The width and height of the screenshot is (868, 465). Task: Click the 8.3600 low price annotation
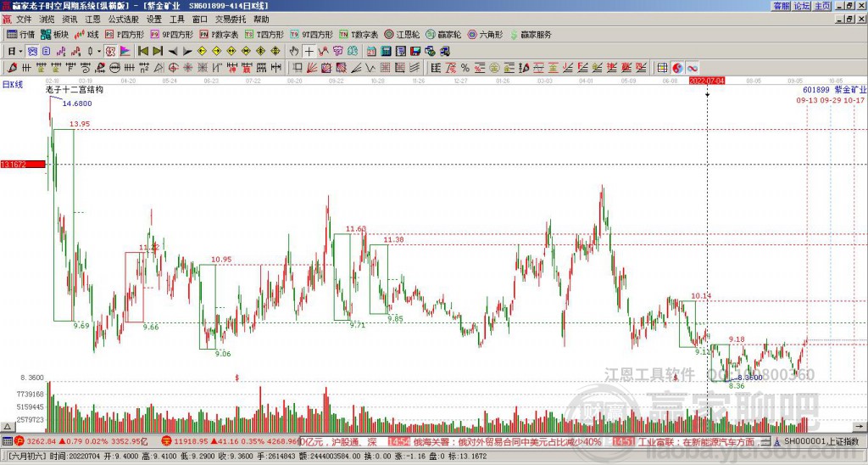click(x=750, y=378)
